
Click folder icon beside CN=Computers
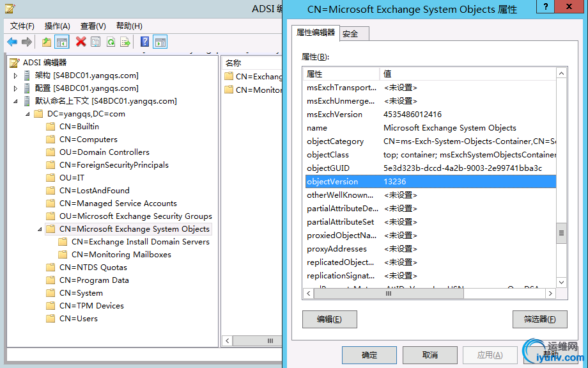(50, 140)
